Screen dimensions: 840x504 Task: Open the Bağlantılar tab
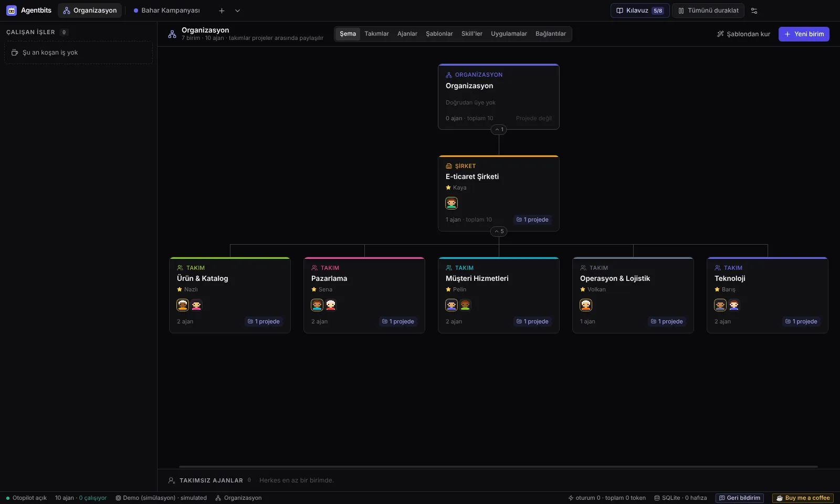click(x=550, y=34)
